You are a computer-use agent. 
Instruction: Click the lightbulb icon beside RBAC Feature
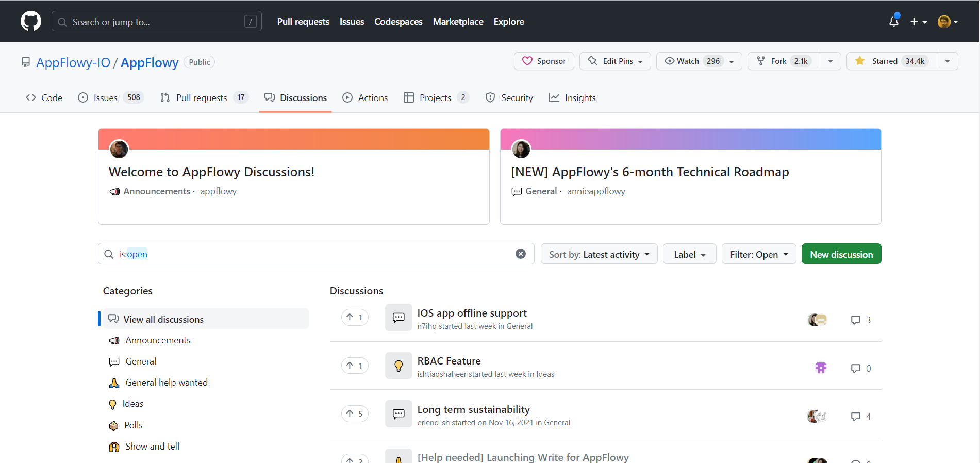point(398,366)
